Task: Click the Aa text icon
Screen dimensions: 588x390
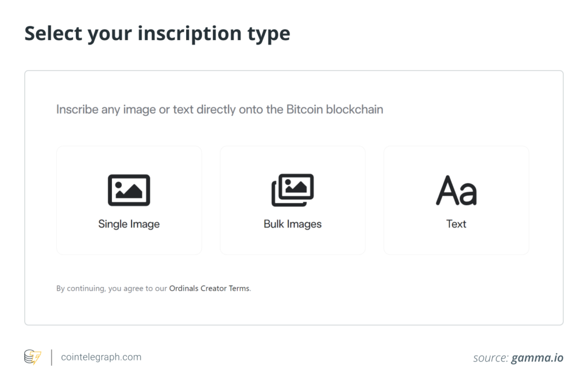Action: 456,191
